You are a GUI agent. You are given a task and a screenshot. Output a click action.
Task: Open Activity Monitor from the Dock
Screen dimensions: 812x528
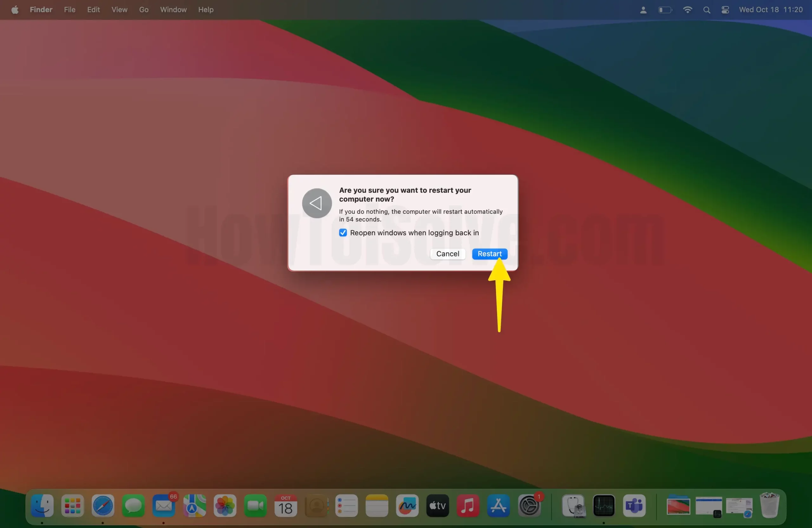604,505
